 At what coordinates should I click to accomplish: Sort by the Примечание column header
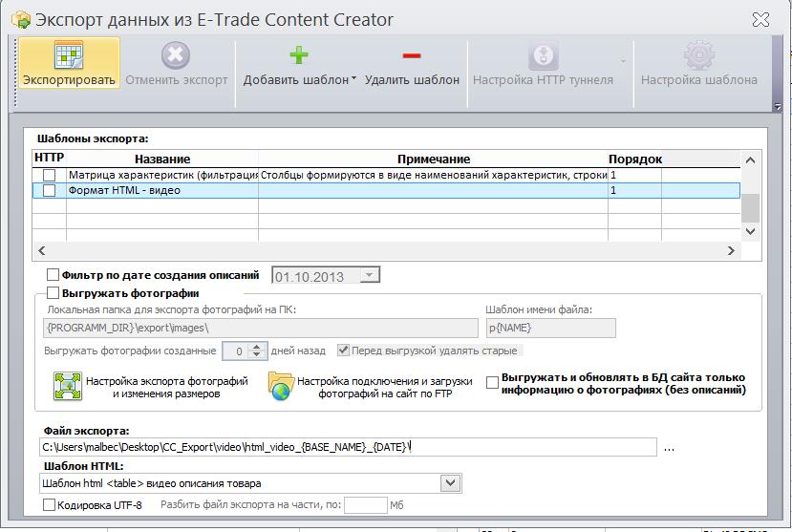click(x=434, y=159)
